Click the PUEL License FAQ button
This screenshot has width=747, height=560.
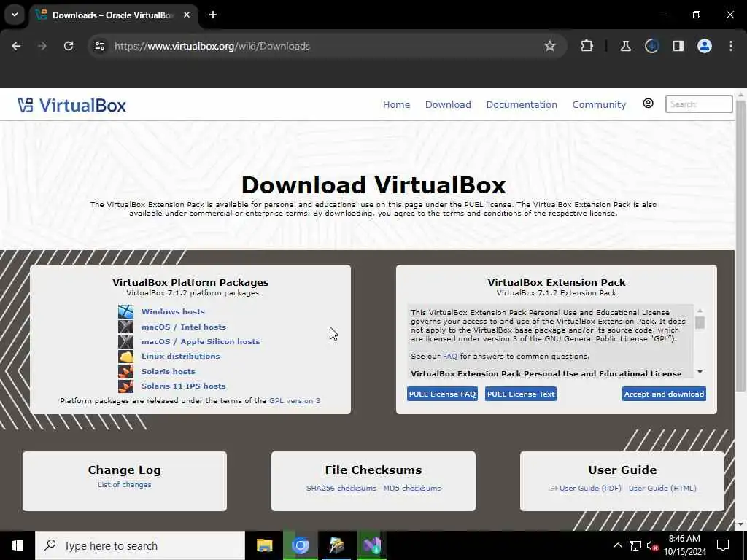pos(442,394)
